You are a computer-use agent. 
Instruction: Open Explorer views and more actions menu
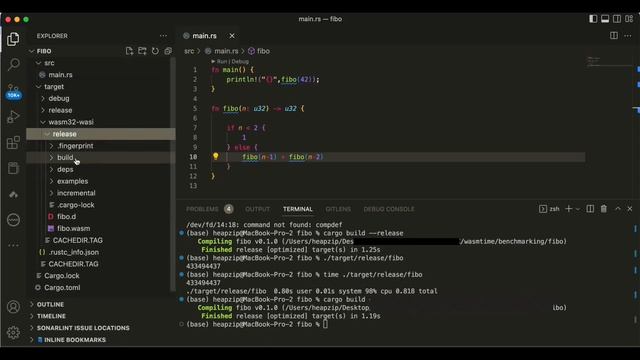click(163, 36)
